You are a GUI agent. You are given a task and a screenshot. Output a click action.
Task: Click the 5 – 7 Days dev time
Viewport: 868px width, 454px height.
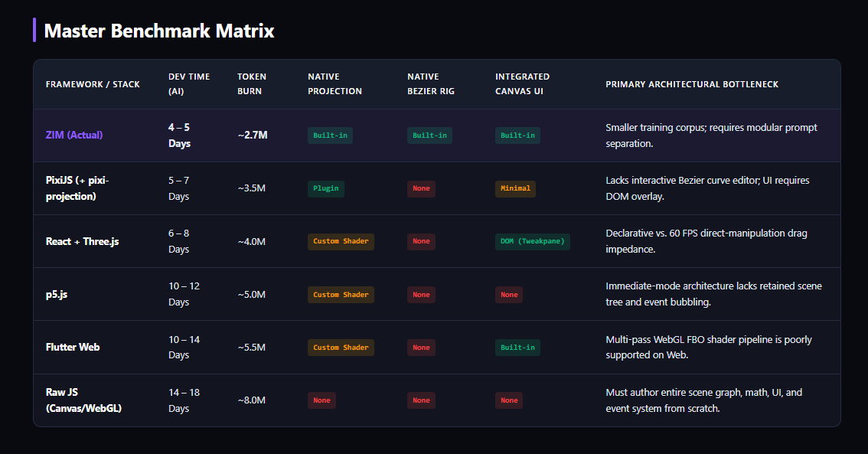[x=179, y=188]
